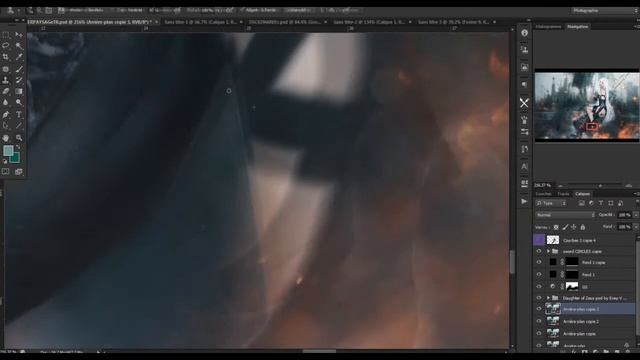640x360 pixels.
Task: Switch to the Navigation tab
Action: pyautogui.click(x=578, y=27)
